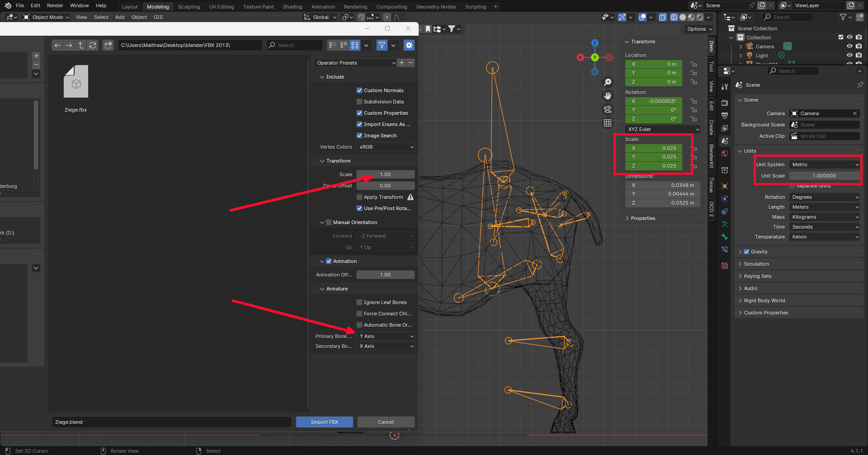Open the Unit System dropdown set to Metric
Viewport: 868px width, 455px height.
click(x=825, y=164)
